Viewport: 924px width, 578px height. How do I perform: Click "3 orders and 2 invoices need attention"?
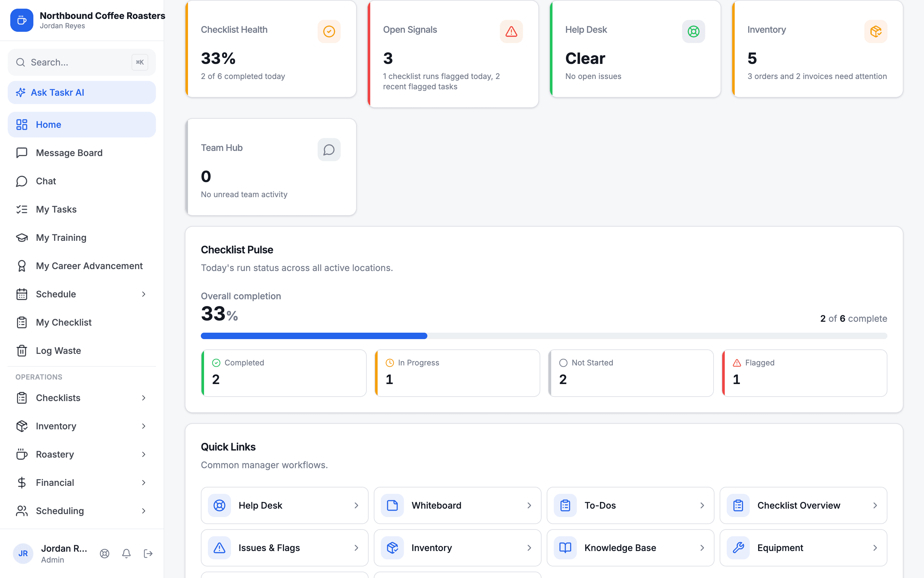817,76
